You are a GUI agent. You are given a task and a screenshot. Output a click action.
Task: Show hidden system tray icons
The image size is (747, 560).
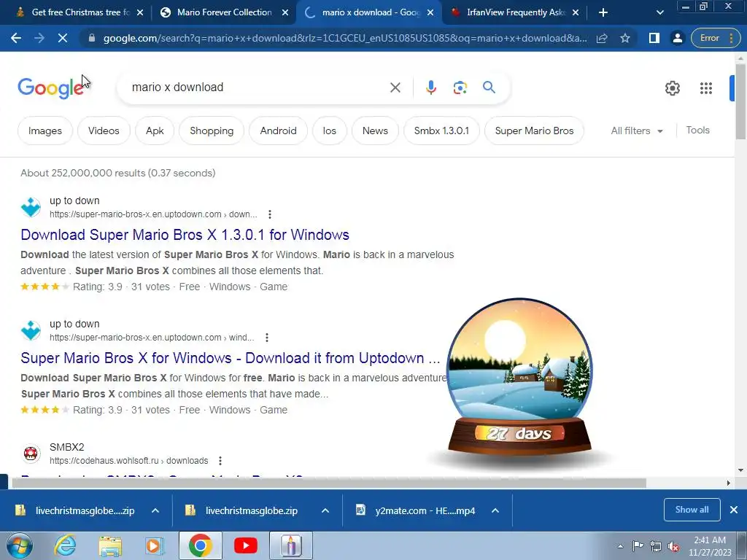pyautogui.click(x=620, y=546)
